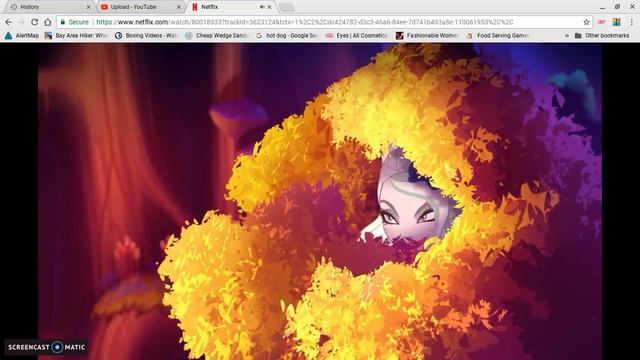The height and width of the screenshot is (360, 640).
Task: Click the forward navigation arrow
Action: 21,22
